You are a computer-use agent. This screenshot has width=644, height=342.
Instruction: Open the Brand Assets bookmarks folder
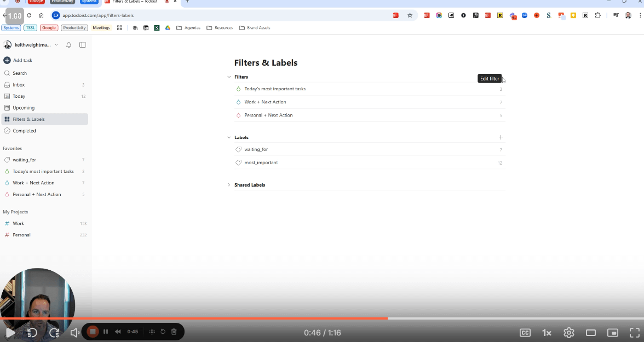[x=255, y=27]
